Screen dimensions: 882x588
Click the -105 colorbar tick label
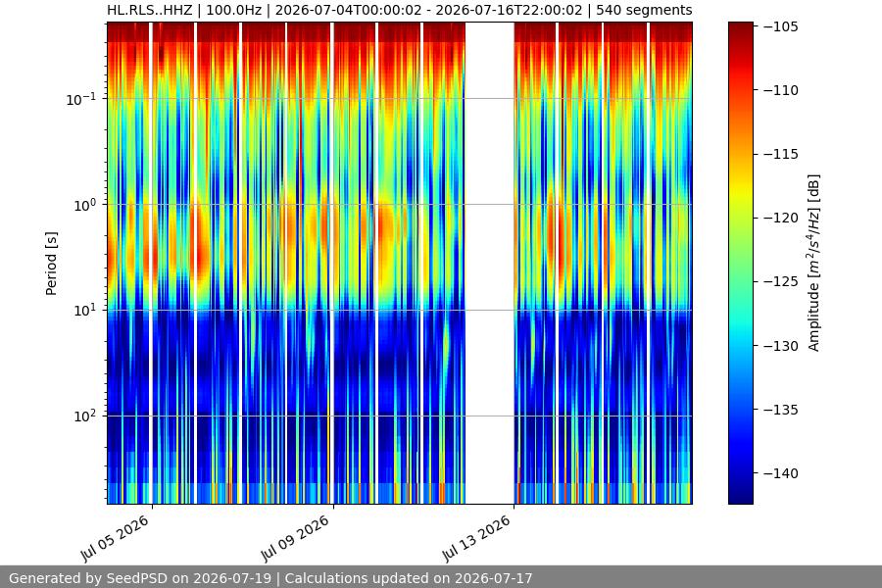tap(781, 26)
